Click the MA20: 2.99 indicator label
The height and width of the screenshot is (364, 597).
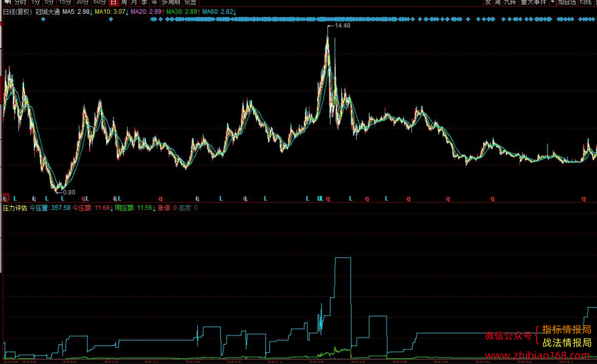pyautogui.click(x=147, y=12)
